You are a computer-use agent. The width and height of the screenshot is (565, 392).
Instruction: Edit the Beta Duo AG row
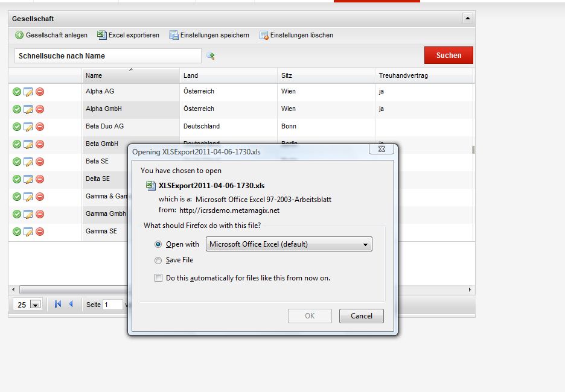[28, 127]
